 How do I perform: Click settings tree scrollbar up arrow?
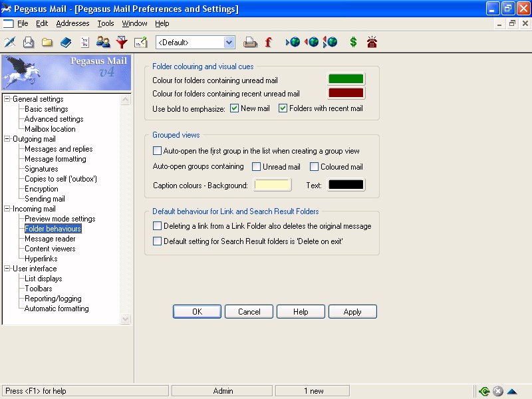tap(125, 99)
